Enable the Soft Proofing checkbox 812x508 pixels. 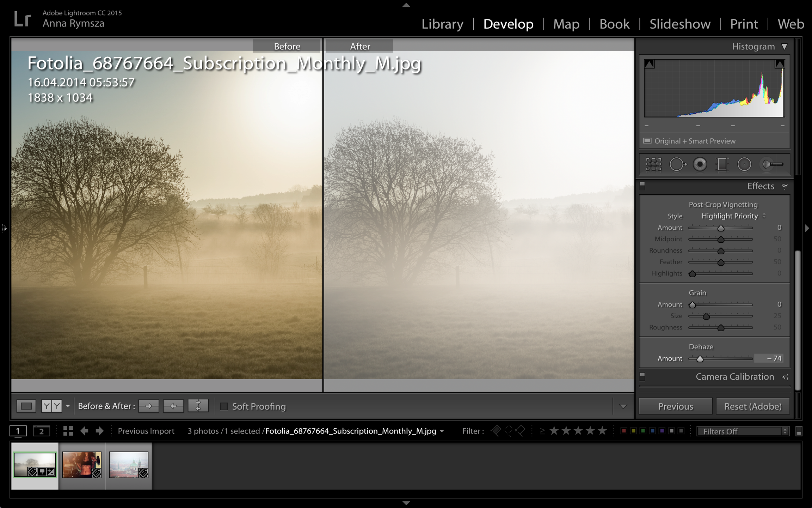(x=224, y=406)
